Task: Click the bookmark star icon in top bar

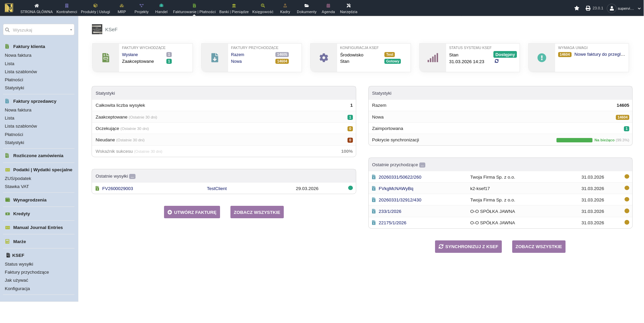Action: point(577,8)
